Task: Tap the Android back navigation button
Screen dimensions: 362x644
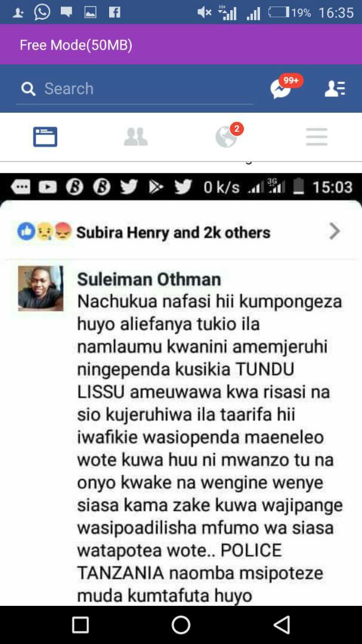Action: click(282, 625)
